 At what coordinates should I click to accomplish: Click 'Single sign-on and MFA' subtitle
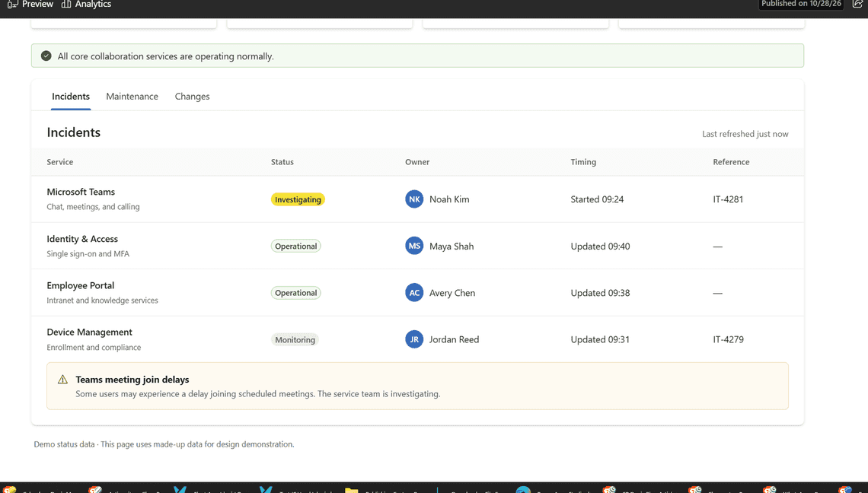tap(88, 254)
